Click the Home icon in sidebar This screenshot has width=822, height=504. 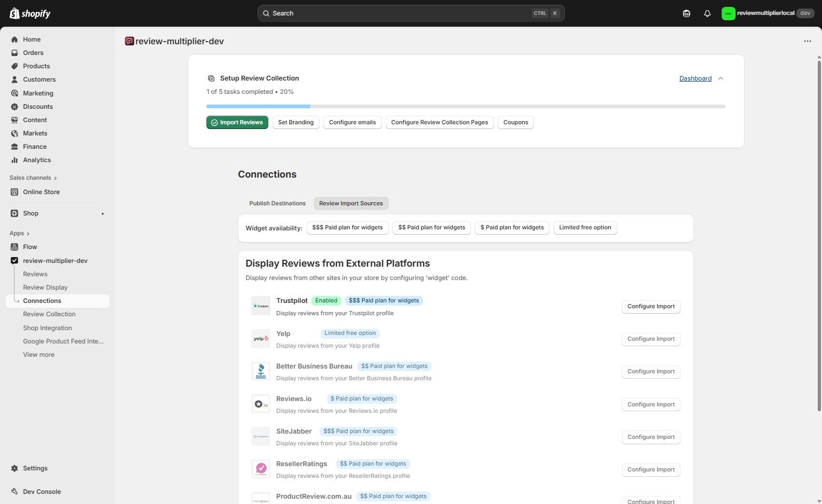point(14,39)
